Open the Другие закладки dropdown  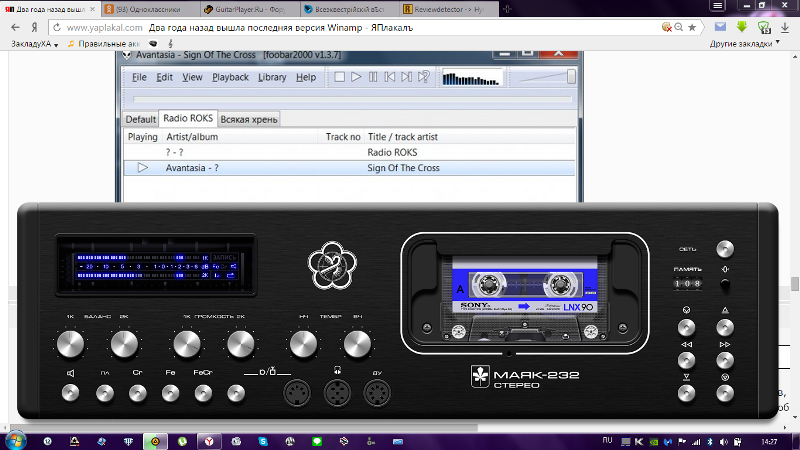point(745,44)
